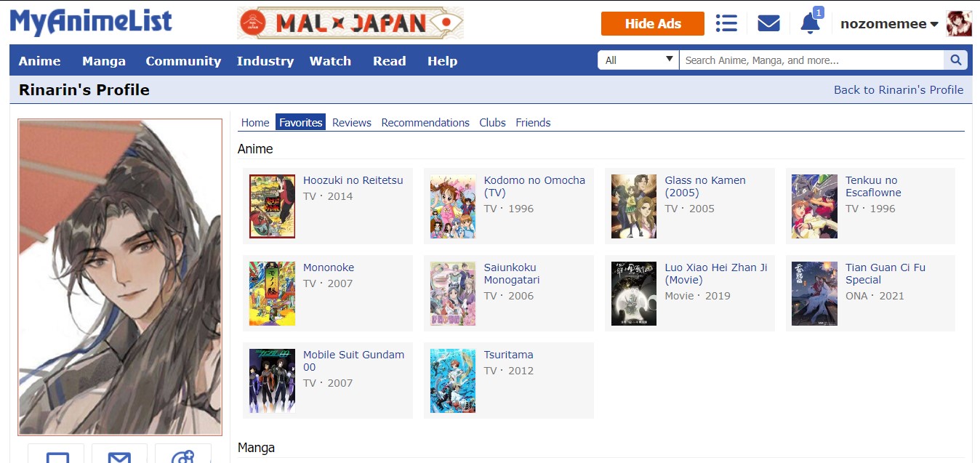
Task: Open the Mobile Suit Gundam 00 cover thumbnail
Action: pyautogui.click(x=272, y=381)
